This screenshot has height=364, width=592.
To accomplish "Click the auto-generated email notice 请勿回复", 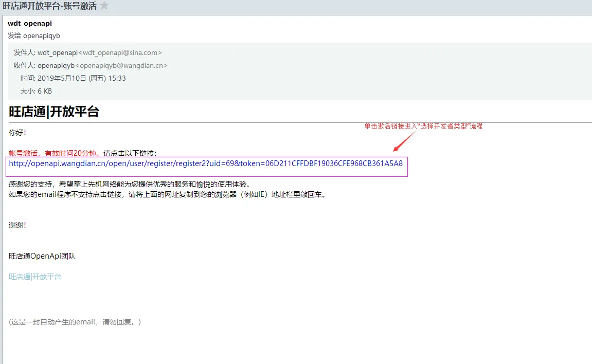I will (x=75, y=322).
